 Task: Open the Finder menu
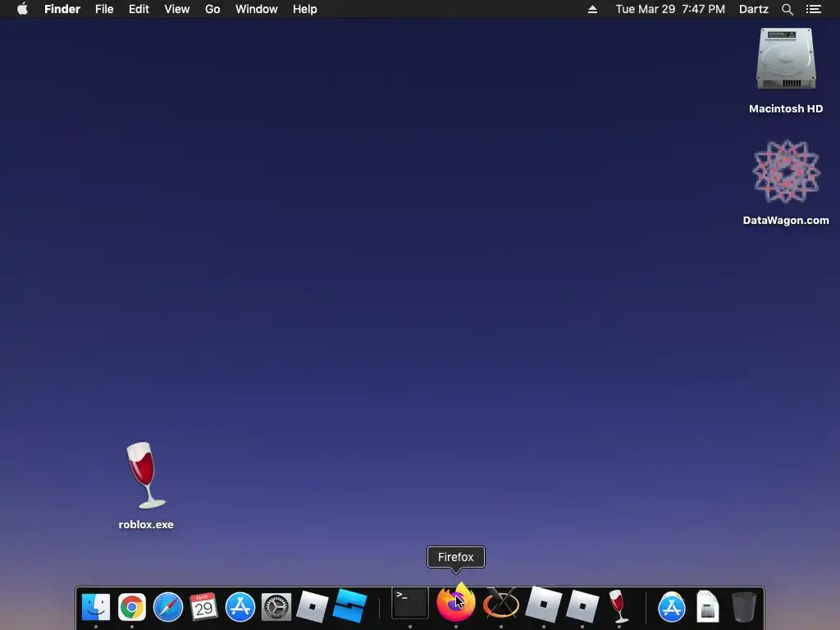(62, 9)
